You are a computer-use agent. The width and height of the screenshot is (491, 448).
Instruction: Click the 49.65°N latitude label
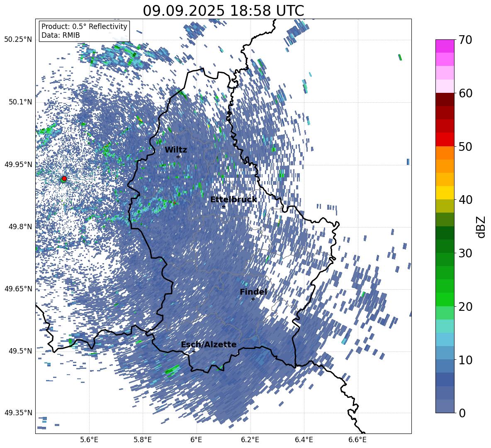18,288
